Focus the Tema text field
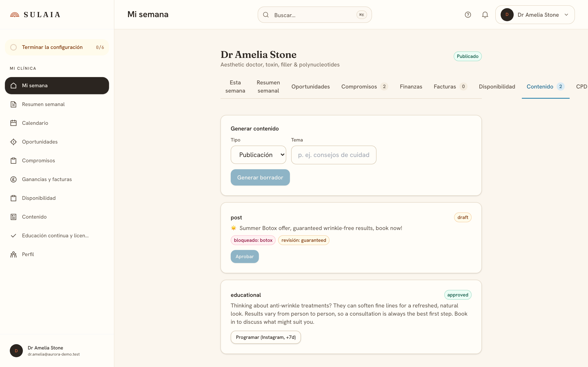The width and height of the screenshot is (588, 367). click(x=333, y=155)
